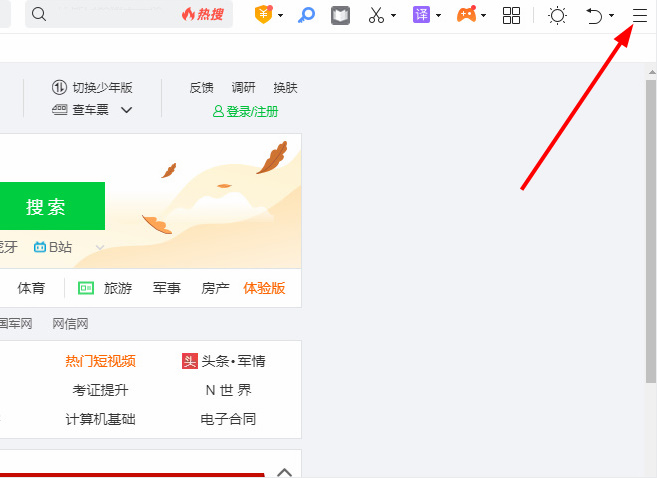Click the game controller icon

point(466,15)
